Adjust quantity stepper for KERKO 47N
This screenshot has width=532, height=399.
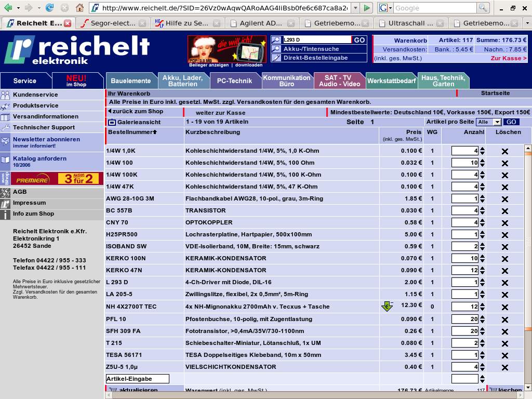pos(482,270)
